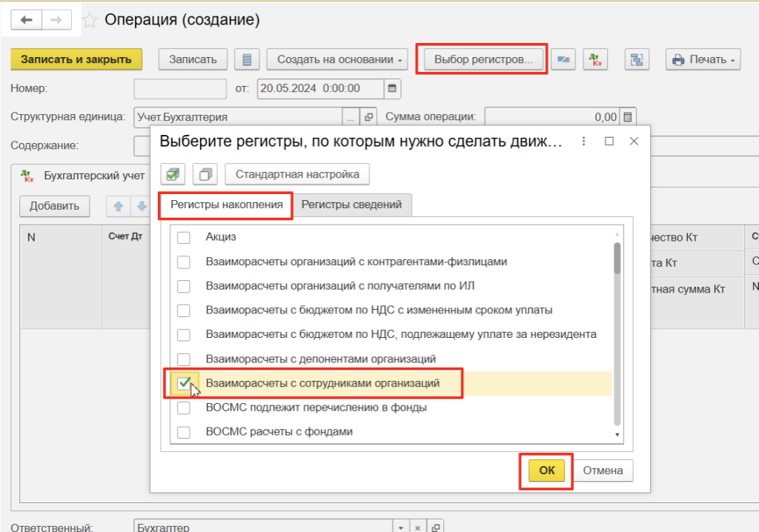The height and width of the screenshot is (532, 759).
Task: Select the Регистры накопления tab
Action: click(x=226, y=205)
